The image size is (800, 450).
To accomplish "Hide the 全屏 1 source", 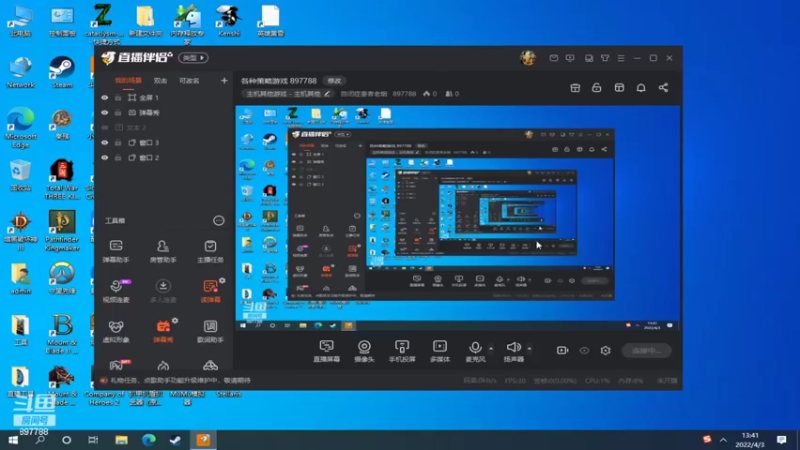I will 105,97.
